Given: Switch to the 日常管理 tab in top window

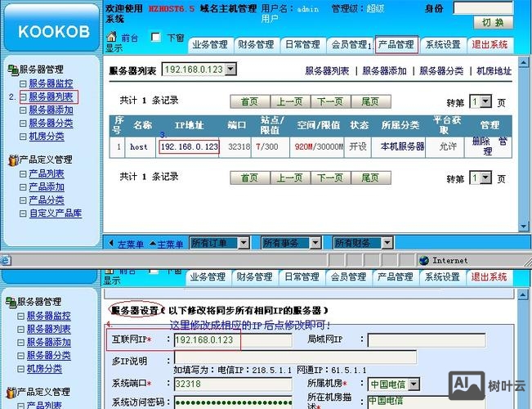Looking at the screenshot, I should (x=302, y=45).
